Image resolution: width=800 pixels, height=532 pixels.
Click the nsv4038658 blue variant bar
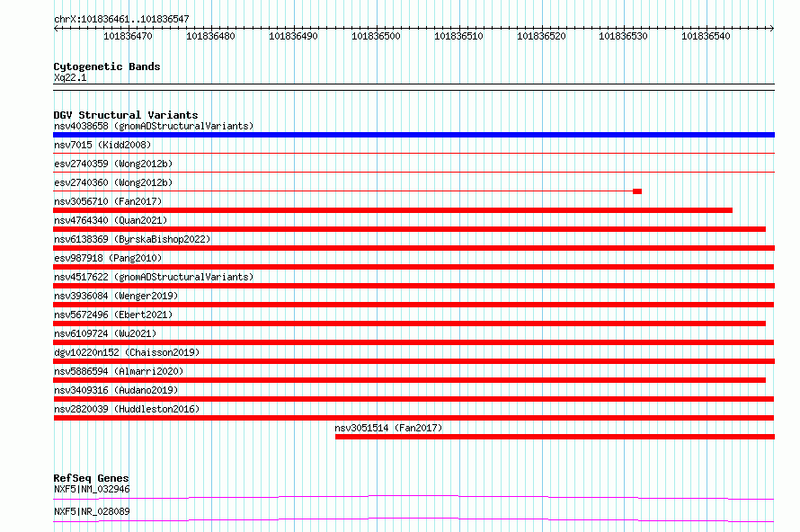click(413, 135)
